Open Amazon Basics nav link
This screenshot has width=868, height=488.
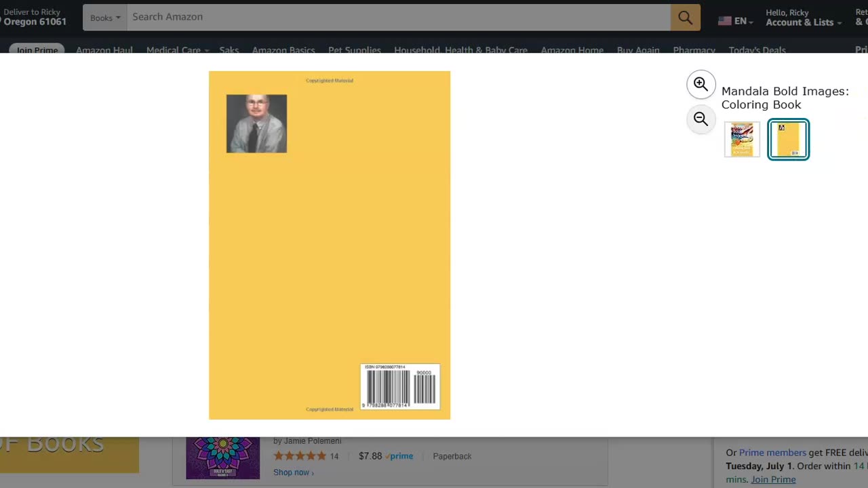[283, 50]
